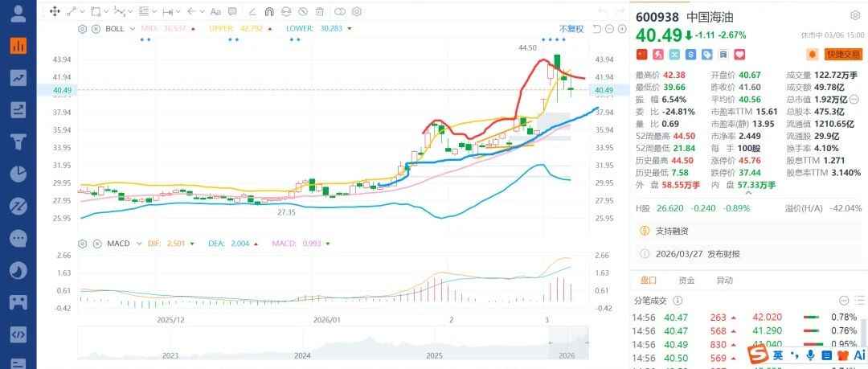Open the chat bubble sidebar icon
The height and width of the screenshot is (369, 868).
(18, 238)
